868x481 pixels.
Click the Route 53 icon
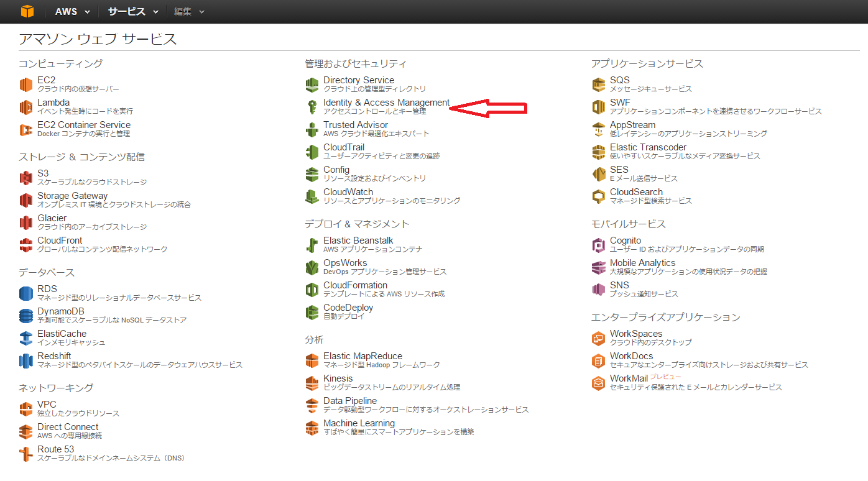(25, 454)
